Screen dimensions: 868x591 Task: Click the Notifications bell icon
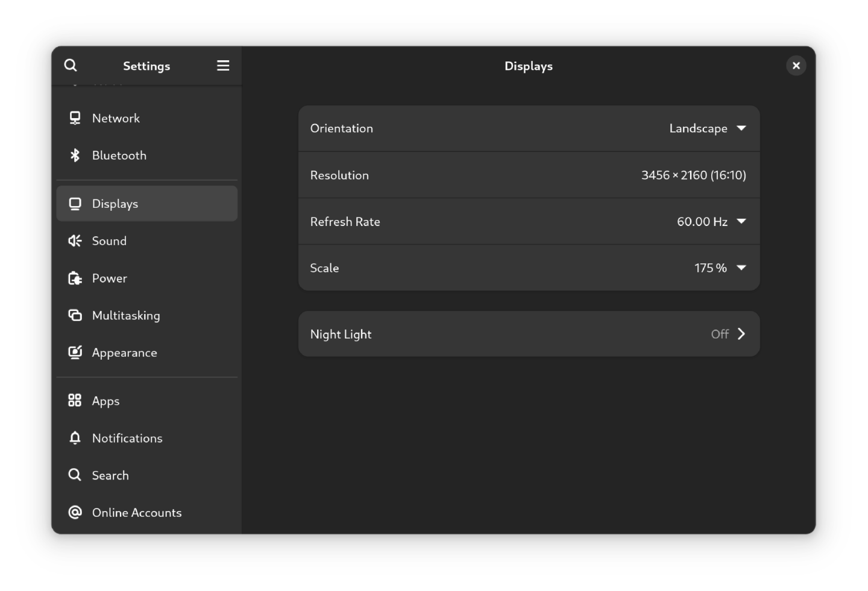pyautogui.click(x=75, y=438)
